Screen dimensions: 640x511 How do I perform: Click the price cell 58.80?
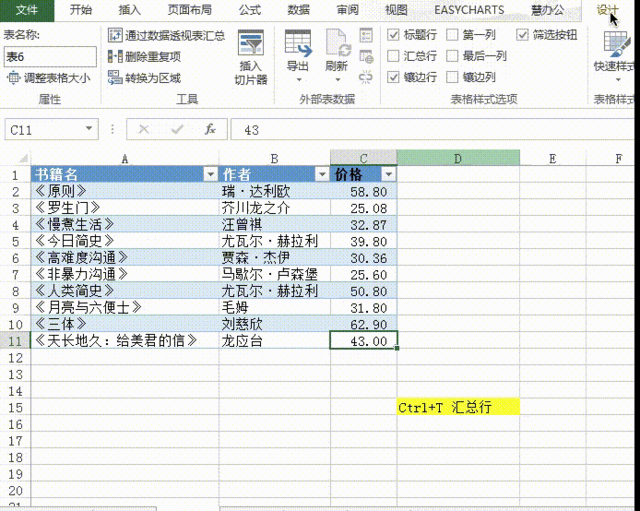[x=364, y=191]
